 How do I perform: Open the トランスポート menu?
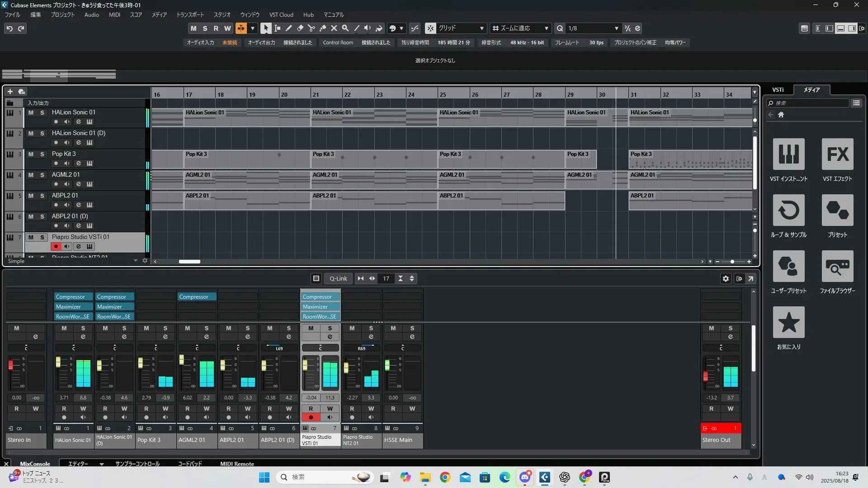click(190, 14)
